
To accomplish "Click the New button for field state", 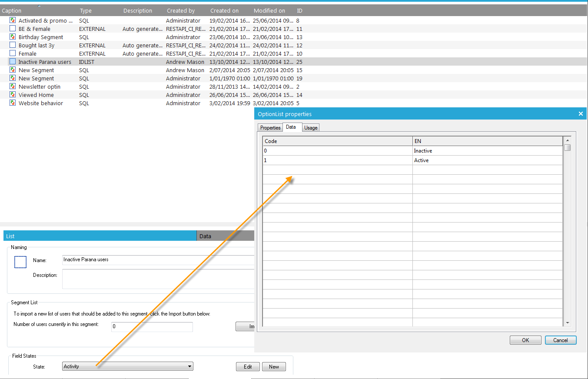I will click(274, 366).
